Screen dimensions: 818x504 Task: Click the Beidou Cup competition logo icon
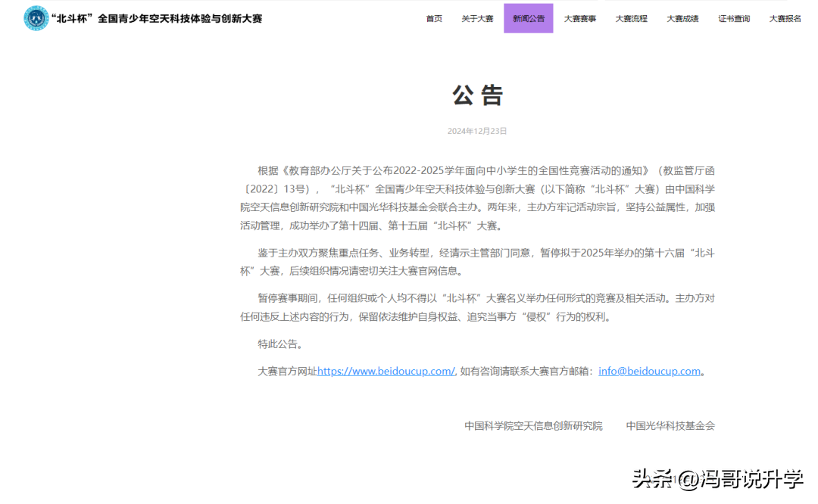click(36, 18)
